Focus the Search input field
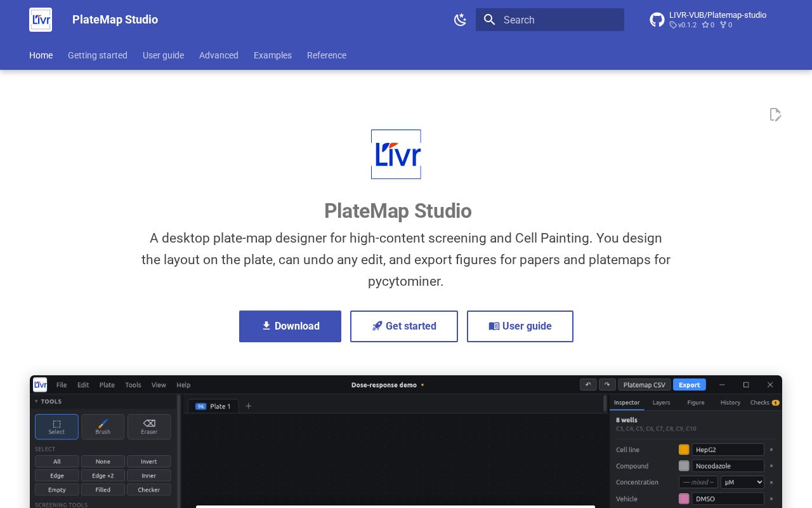 pos(550,20)
